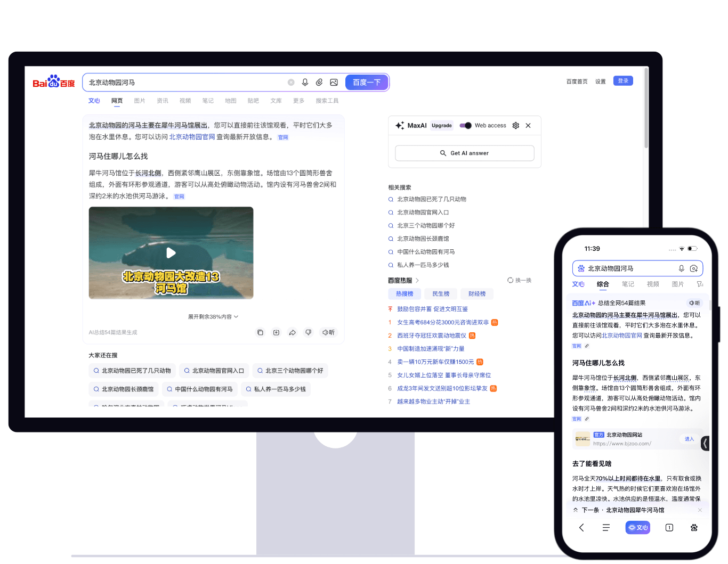Screen dimensions: 728x564
Task: Click MaxAI Upgrade badge
Action: (442, 126)
